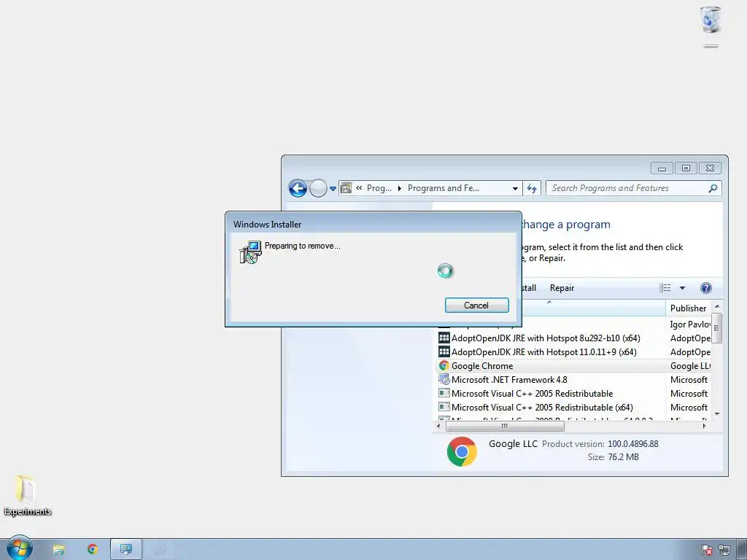Select Microsoft Visual C++ 2005 Redistributable entry
The width and height of the screenshot is (747, 560).
(x=532, y=393)
